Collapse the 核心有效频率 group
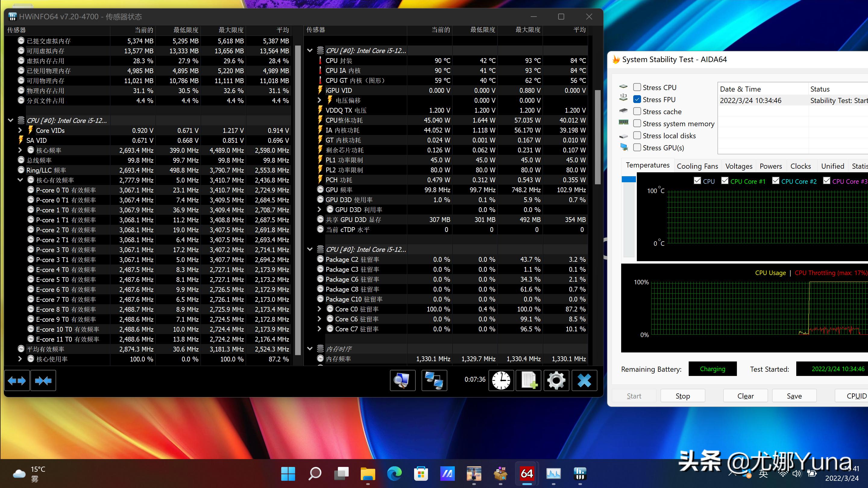 pyautogui.click(x=20, y=180)
